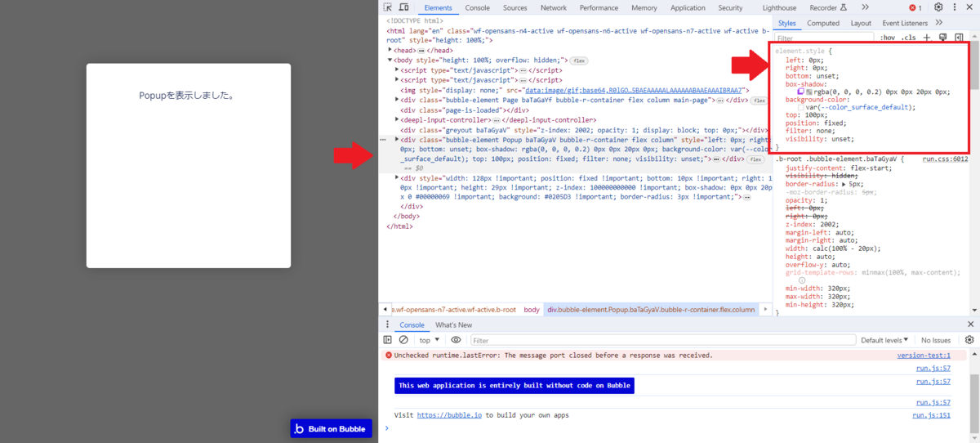Open the box-shadow editor icon

801,92
